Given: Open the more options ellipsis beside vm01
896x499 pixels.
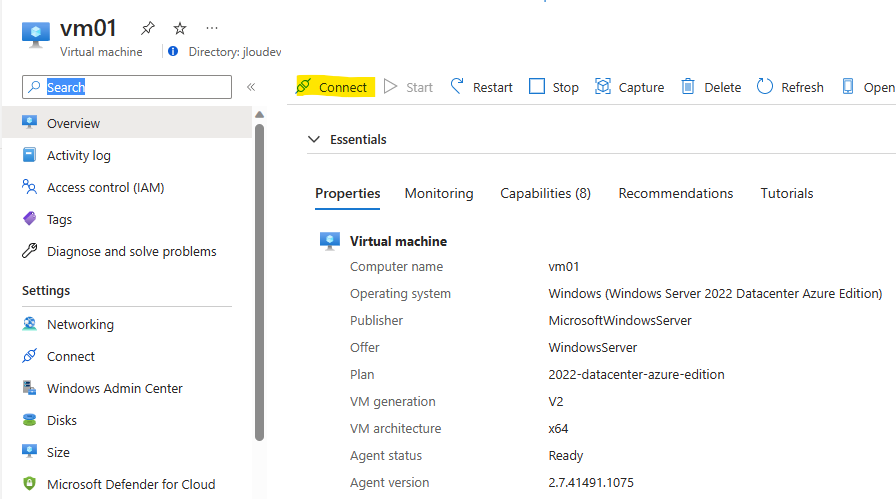Looking at the screenshot, I should point(212,28).
